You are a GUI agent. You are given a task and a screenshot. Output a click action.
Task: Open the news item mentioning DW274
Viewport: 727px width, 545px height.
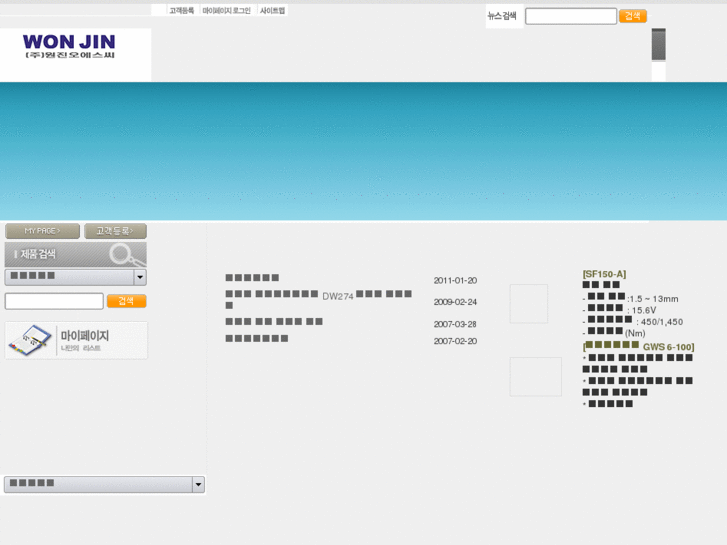(319, 299)
